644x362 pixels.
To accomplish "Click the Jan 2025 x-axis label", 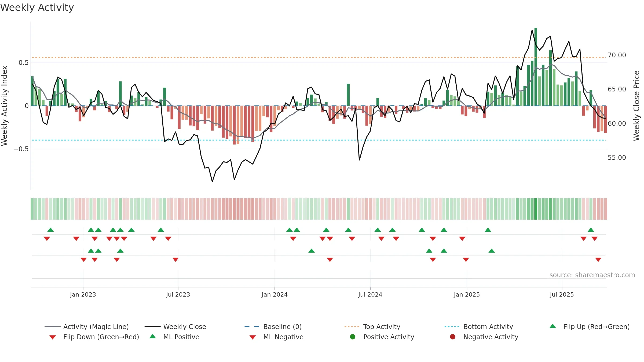I will click(467, 294).
